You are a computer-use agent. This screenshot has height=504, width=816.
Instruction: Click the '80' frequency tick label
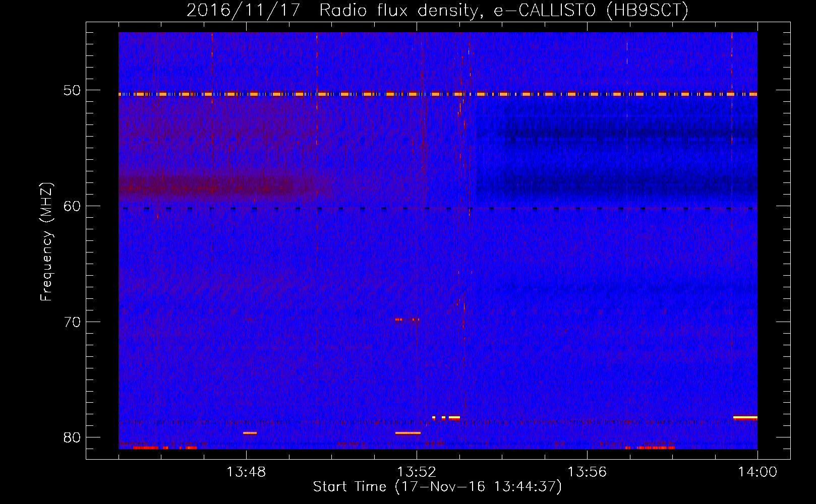[x=71, y=437]
